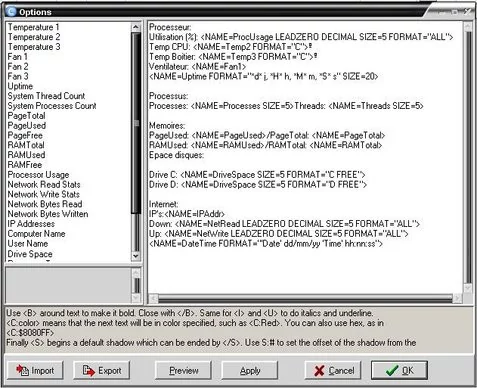
Task: Select Fan 3 list entry
Action: (18, 76)
